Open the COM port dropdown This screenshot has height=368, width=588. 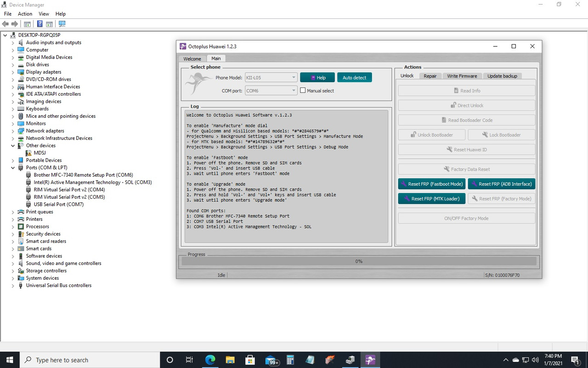[x=293, y=90]
